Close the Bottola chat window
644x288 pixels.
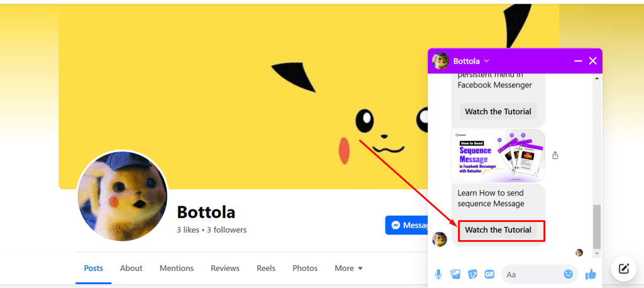click(592, 61)
